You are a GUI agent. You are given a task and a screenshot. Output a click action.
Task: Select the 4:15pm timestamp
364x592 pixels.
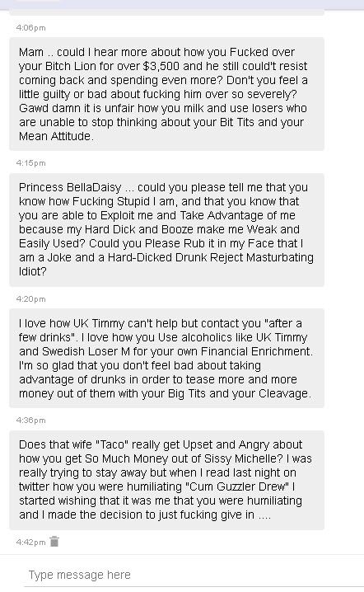pyautogui.click(x=31, y=163)
